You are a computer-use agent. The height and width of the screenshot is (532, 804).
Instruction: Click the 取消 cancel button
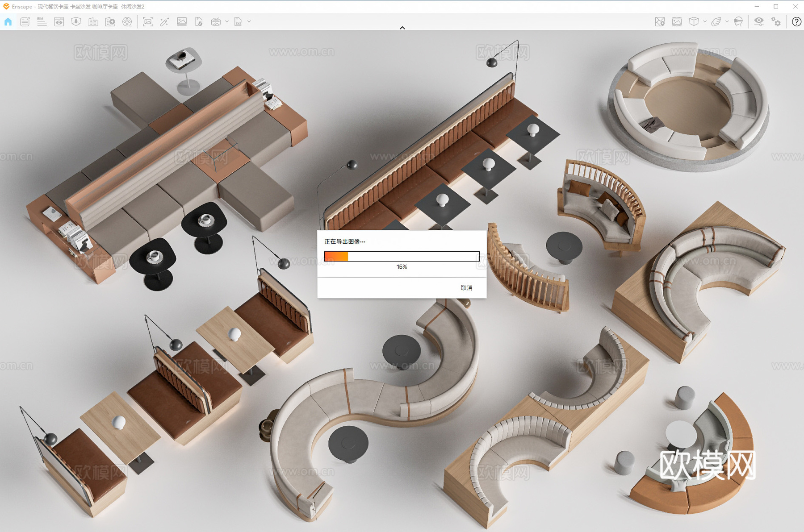pos(466,287)
